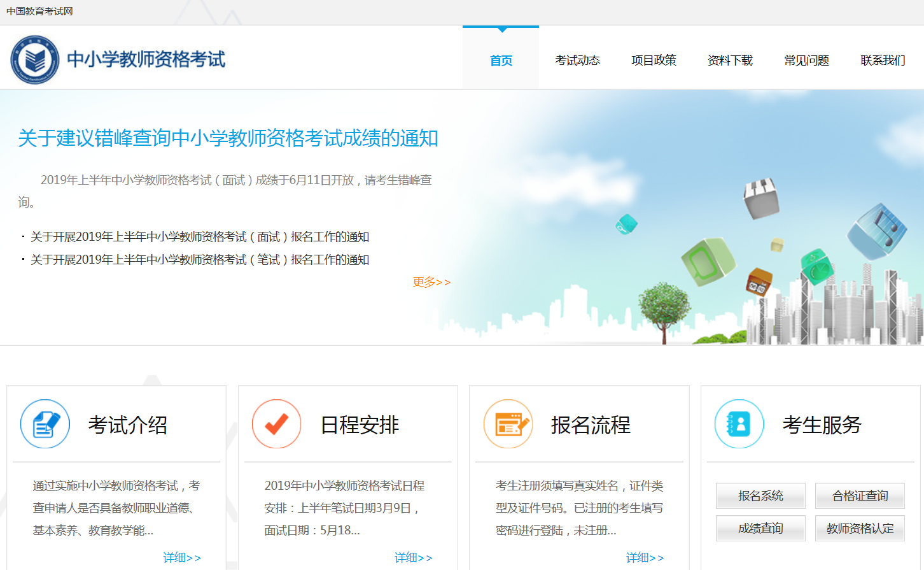Select 资料下载 in the top navigation
This screenshot has width=924, height=570.
730,61
